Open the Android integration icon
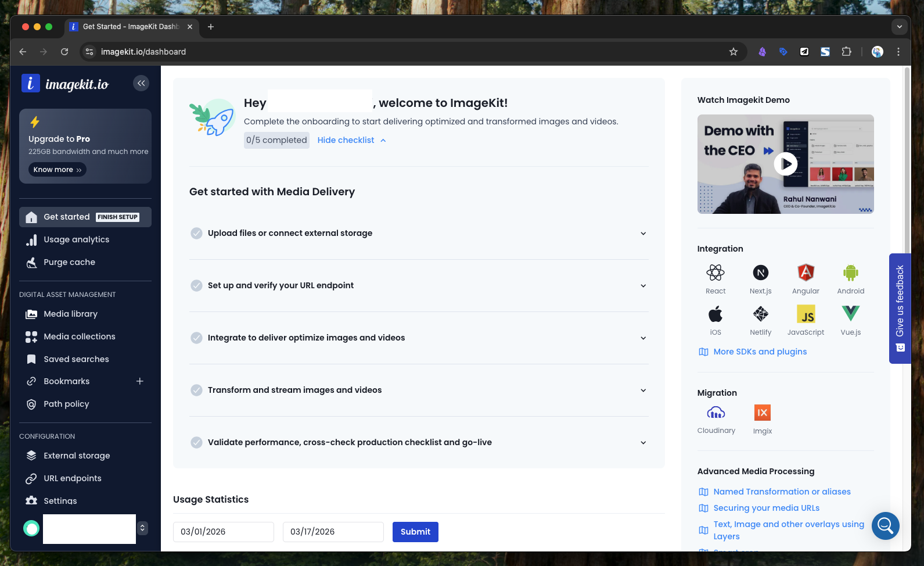Screen dimensions: 924x566 coord(850,273)
